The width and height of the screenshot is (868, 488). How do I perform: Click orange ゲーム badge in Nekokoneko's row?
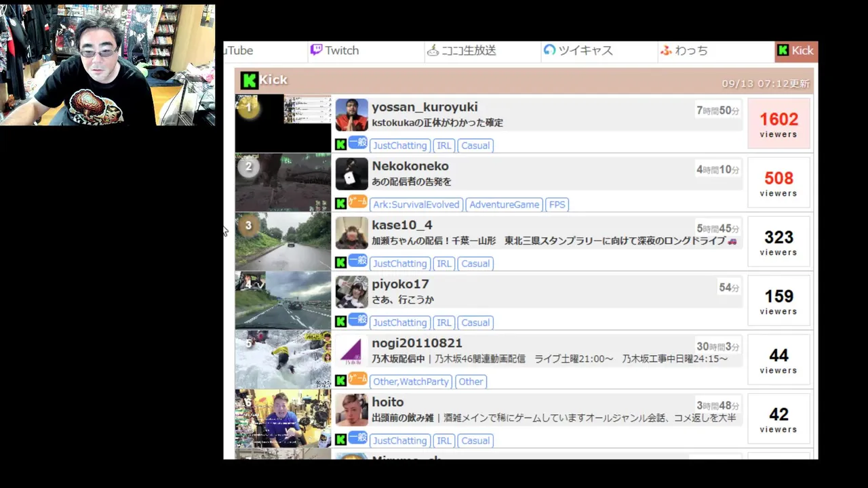(357, 202)
